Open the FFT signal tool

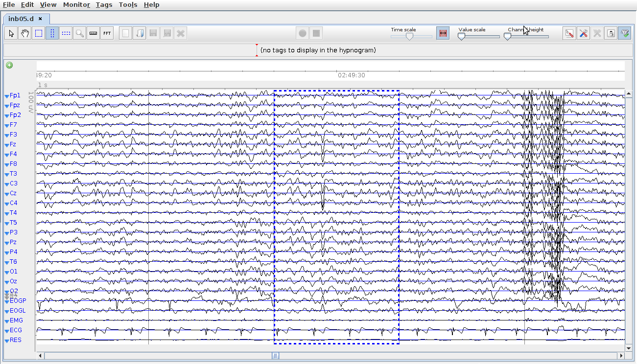pyautogui.click(x=107, y=33)
